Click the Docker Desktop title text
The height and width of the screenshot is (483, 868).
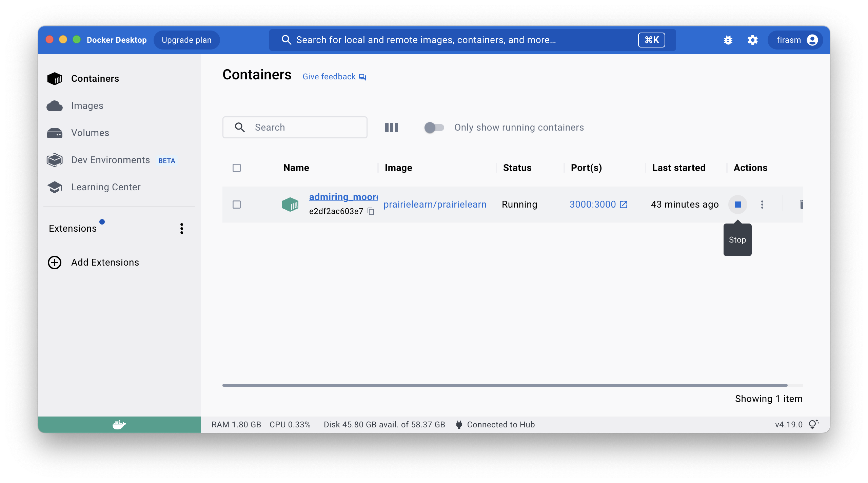click(117, 40)
